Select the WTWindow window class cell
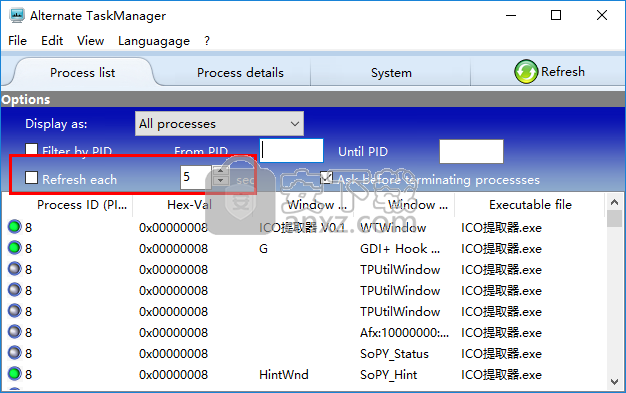 (393, 228)
